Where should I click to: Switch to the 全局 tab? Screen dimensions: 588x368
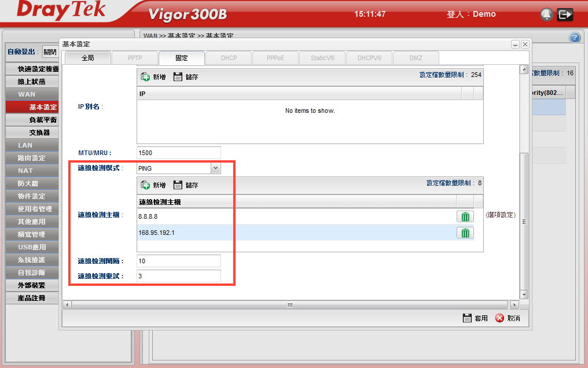point(87,58)
